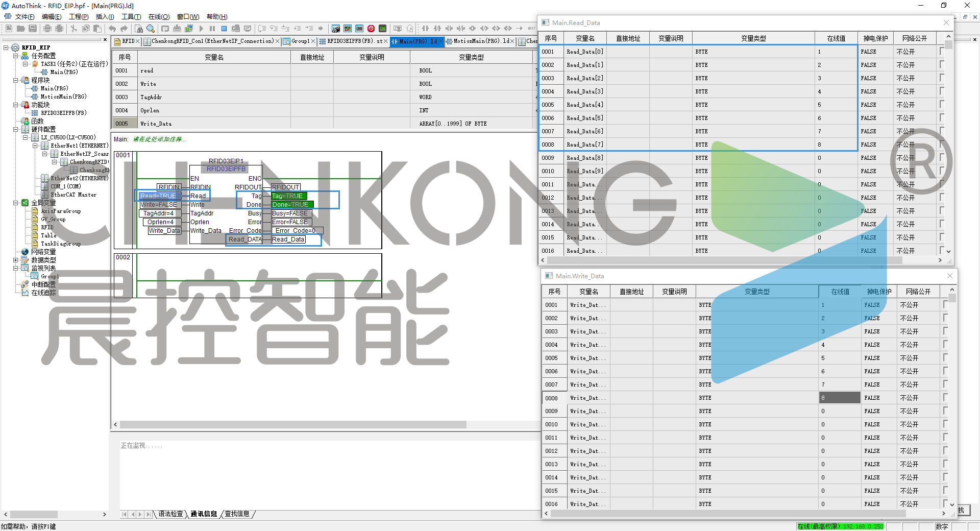Toggle the checkbox in Read_Data[6] row

tap(942, 131)
